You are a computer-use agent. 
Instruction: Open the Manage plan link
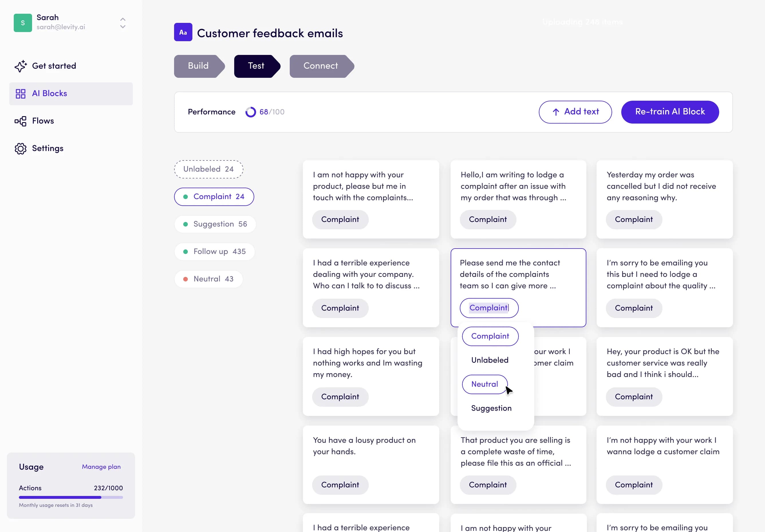click(101, 467)
